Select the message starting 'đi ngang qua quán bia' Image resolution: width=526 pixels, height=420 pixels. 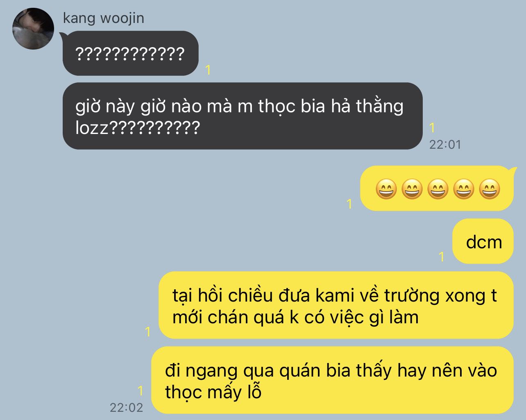click(332, 380)
